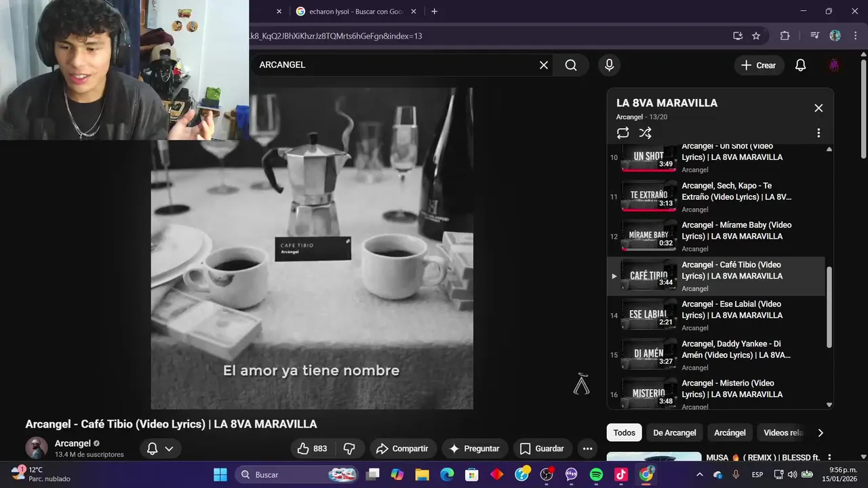The image size is (868, 488).
Task: Click the Crear button
Action: coord(759,65)
